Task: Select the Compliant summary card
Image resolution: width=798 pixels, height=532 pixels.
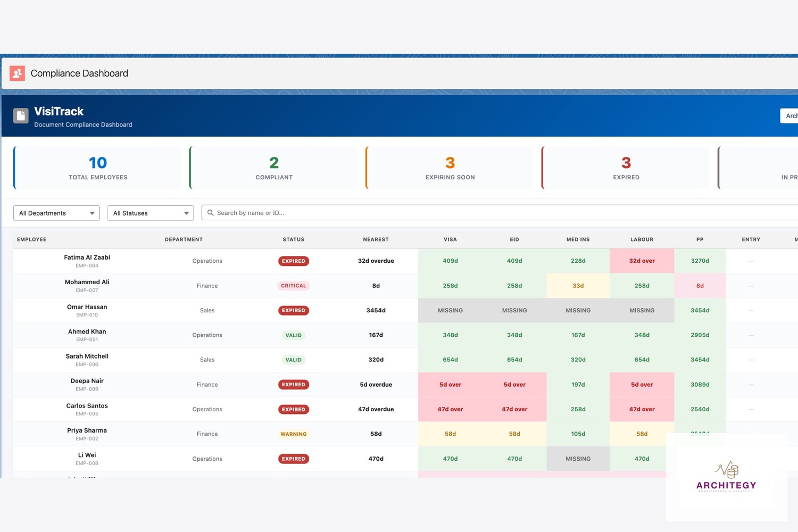Action: tap(274, 168)
